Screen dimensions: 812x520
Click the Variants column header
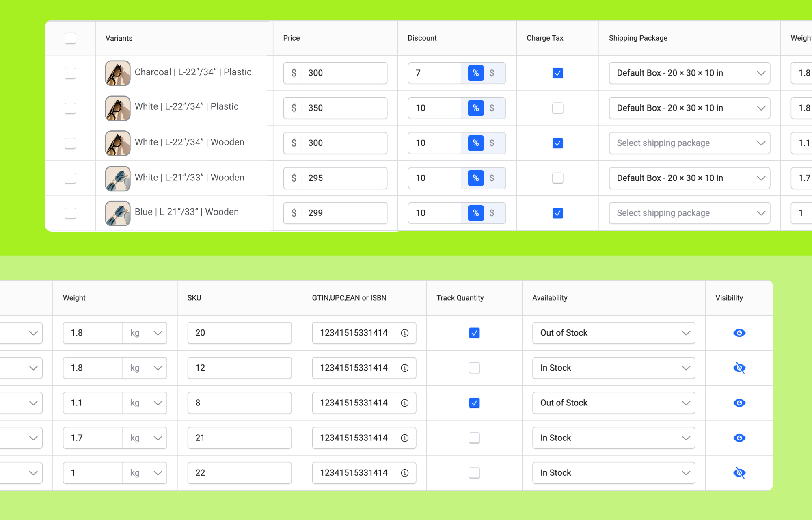pyautogui.click(x=119, y=38)
